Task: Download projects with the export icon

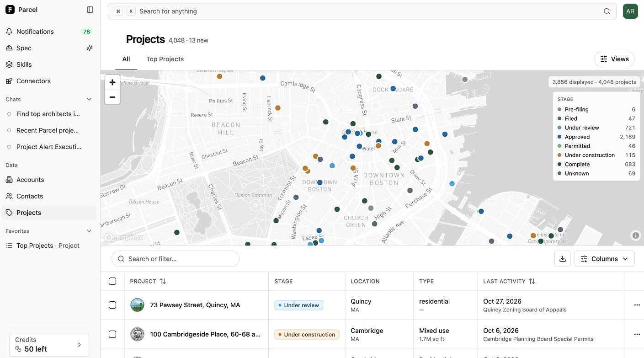Action: [563, 259]
